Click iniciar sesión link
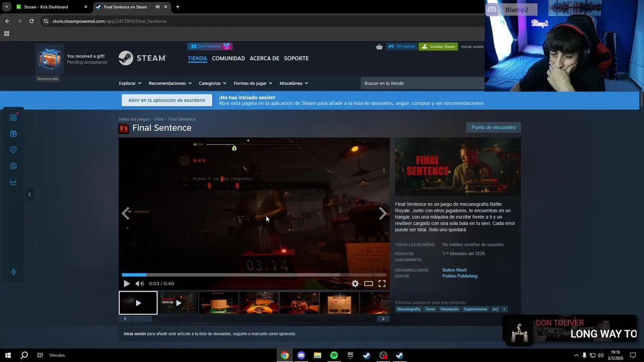644x362 pixels. [x=472, y=47]
